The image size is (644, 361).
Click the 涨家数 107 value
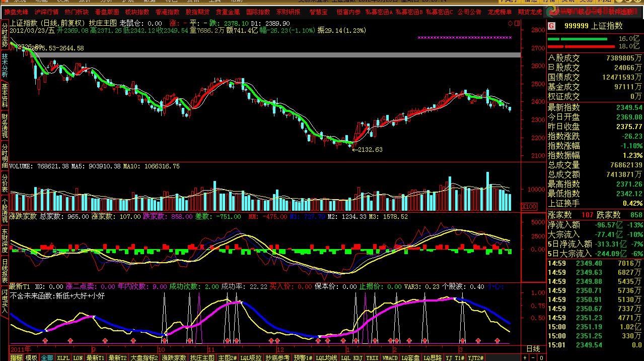587,215
